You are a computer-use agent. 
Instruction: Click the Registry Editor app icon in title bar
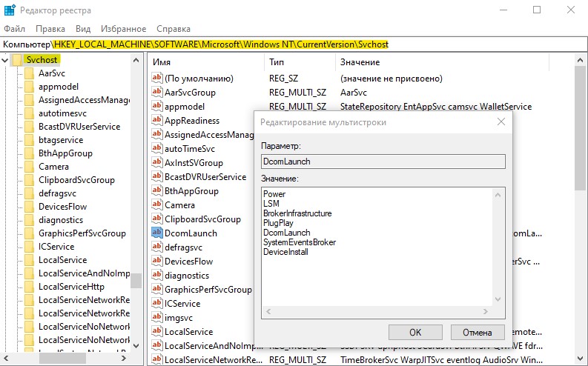pos(9,10)
